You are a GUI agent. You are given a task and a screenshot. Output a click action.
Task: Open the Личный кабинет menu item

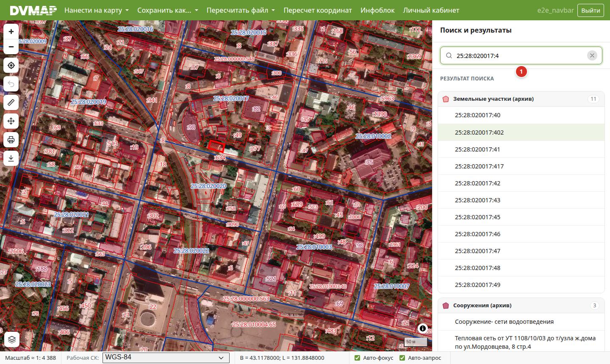431,10
